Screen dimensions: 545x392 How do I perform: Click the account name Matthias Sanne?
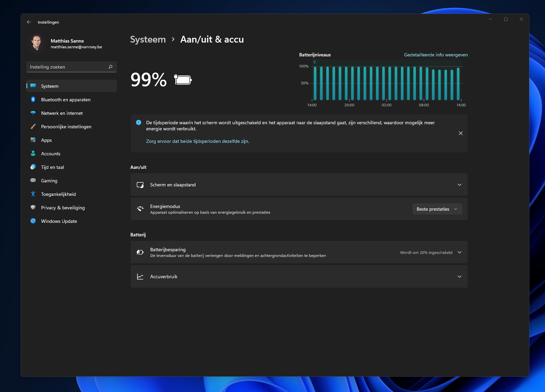coord(67,41)
